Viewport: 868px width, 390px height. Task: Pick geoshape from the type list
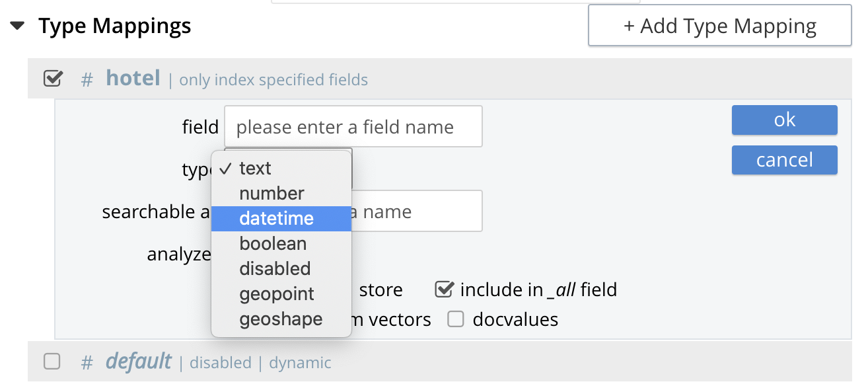click(281, 319)
